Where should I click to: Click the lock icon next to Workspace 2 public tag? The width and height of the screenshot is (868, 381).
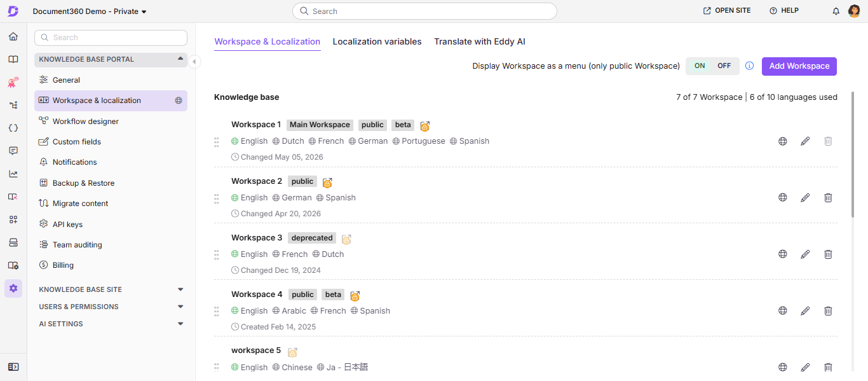coord(327,183)
